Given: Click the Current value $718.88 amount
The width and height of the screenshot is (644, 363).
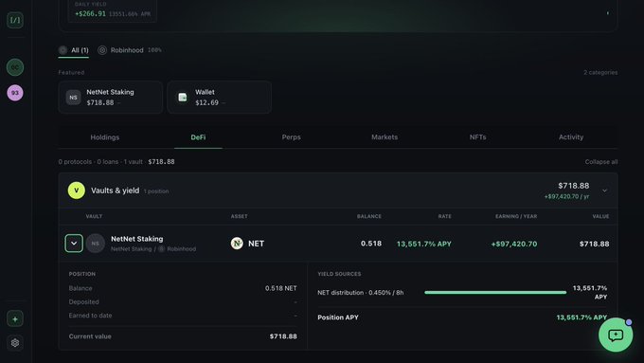Looking at the screenshot, I should click(x=283, y=336).
